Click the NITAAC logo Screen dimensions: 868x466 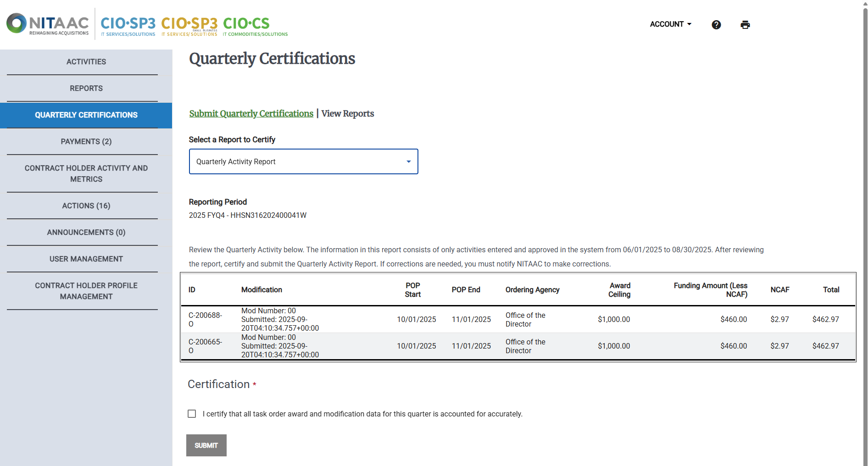tap(46, 23)
